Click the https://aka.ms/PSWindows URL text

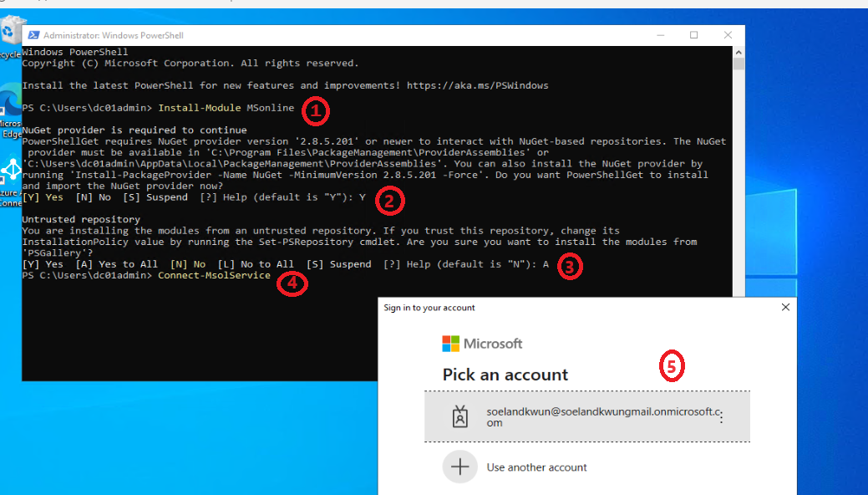[x=478, y=85]
